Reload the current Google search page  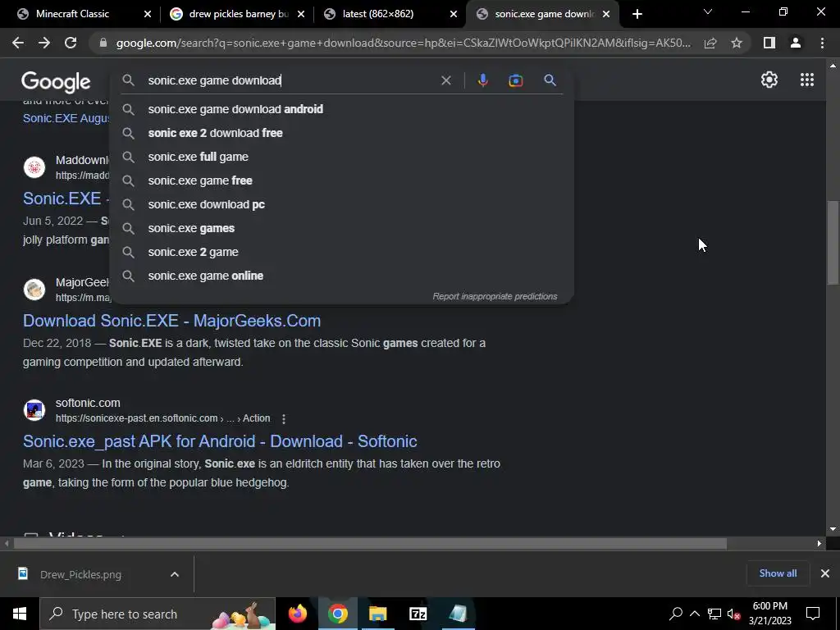tap(71, 43)
